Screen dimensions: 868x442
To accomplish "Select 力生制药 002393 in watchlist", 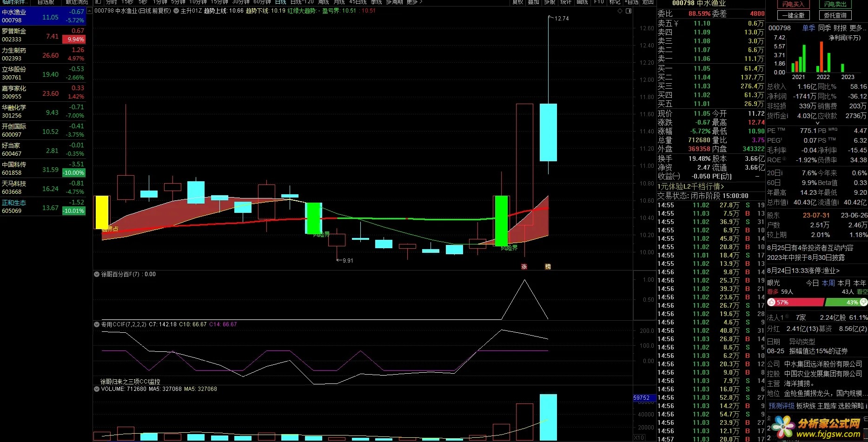I will tap(43, 54).
